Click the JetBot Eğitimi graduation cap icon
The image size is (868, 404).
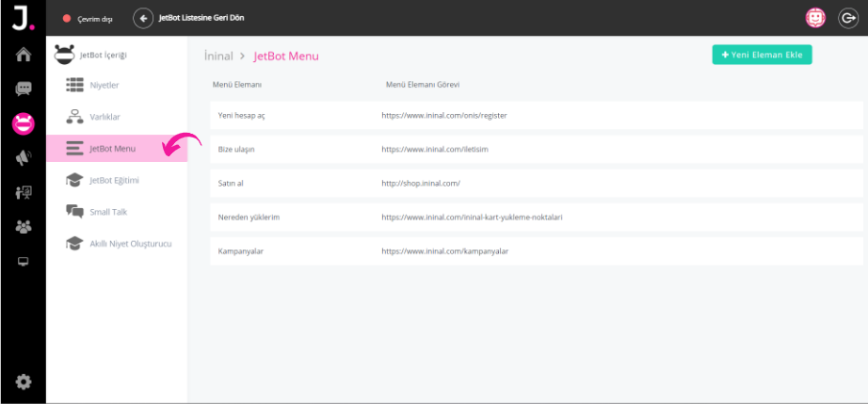pos(74,181)
